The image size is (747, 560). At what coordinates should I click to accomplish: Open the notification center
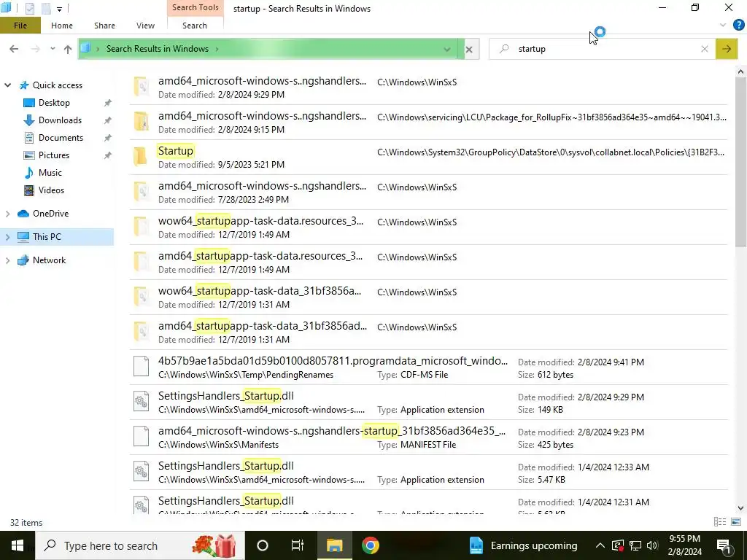(724, 545)
